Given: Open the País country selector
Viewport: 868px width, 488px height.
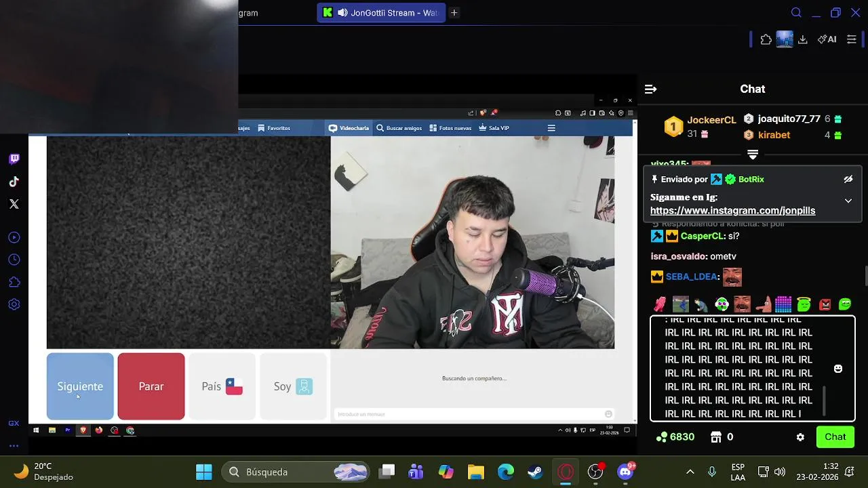Looking at the screenshot, I should click(222, 386).
